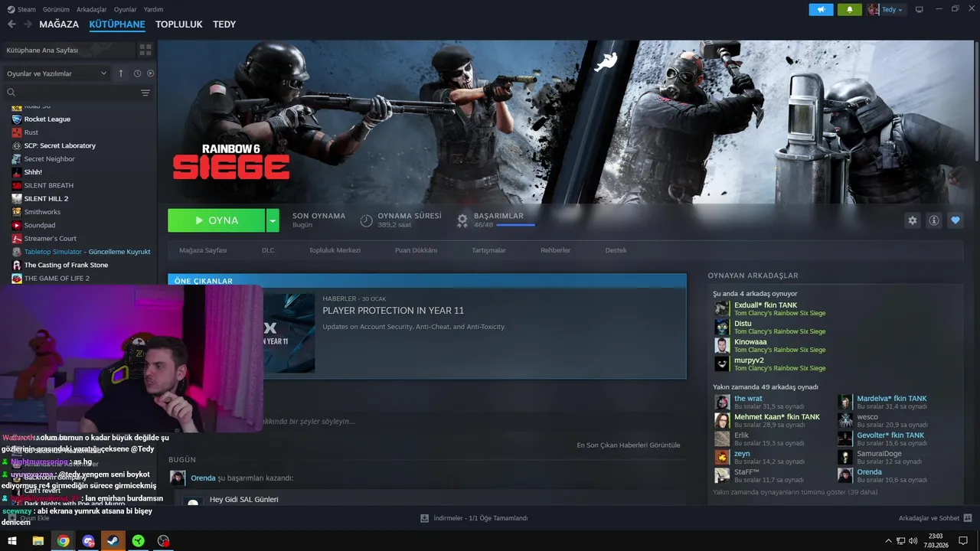Screen dimensions: 980x551
Task: Click the SIEGE featured news thumbnail
Action: pos(288,333)
